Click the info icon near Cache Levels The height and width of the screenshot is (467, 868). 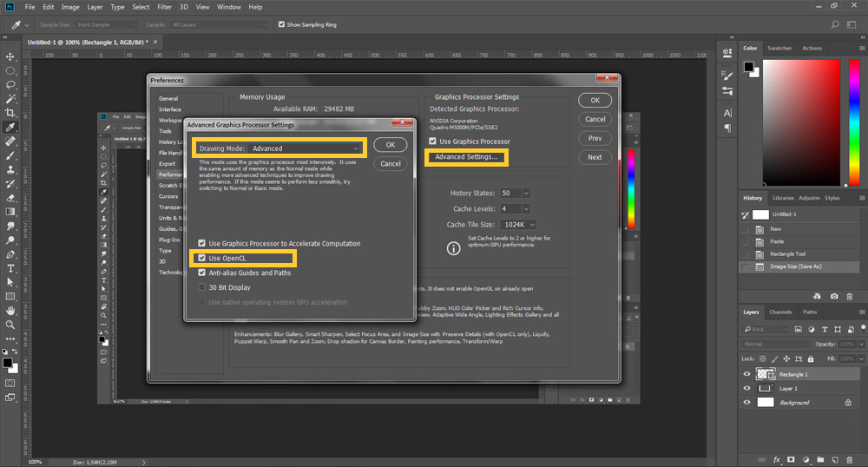pyautogui.click(x=453, y=248)
